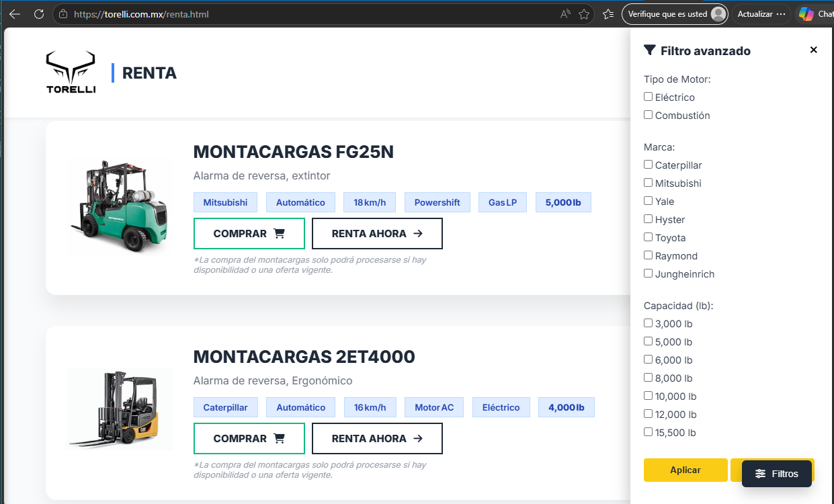Click the Automático tag on the FG25N card
The image size is (834, 504).
pos(300,202)
